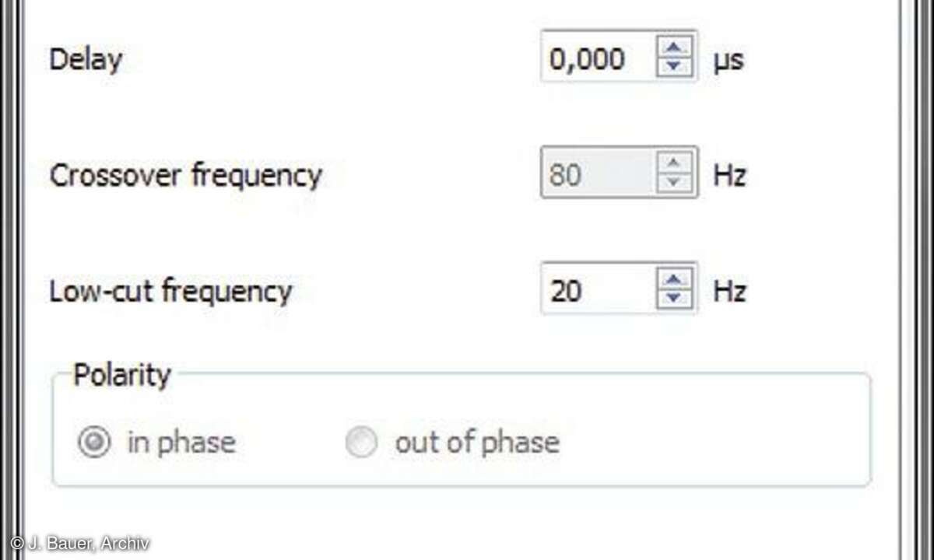Image resolution: width=934 pixels, height=560 pixels.
Task: Increase Low-cut frequency with up arrow
Action: point(674,279)
